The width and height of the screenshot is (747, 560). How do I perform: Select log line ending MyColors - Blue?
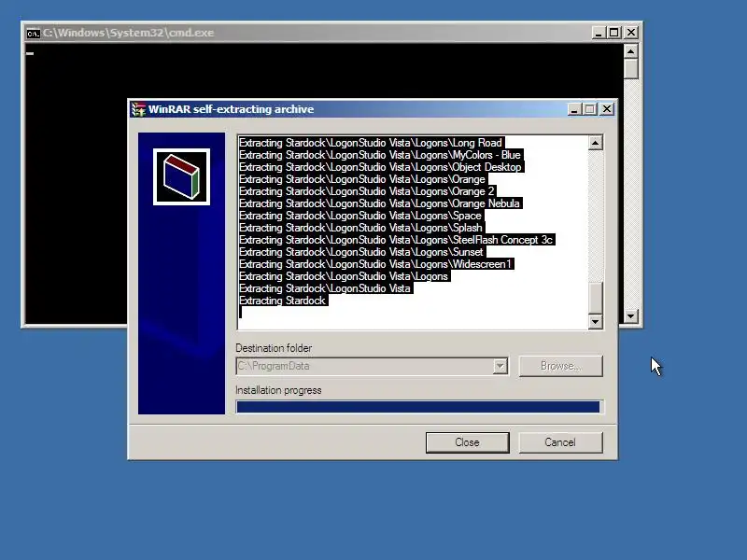tap(381, 155)
